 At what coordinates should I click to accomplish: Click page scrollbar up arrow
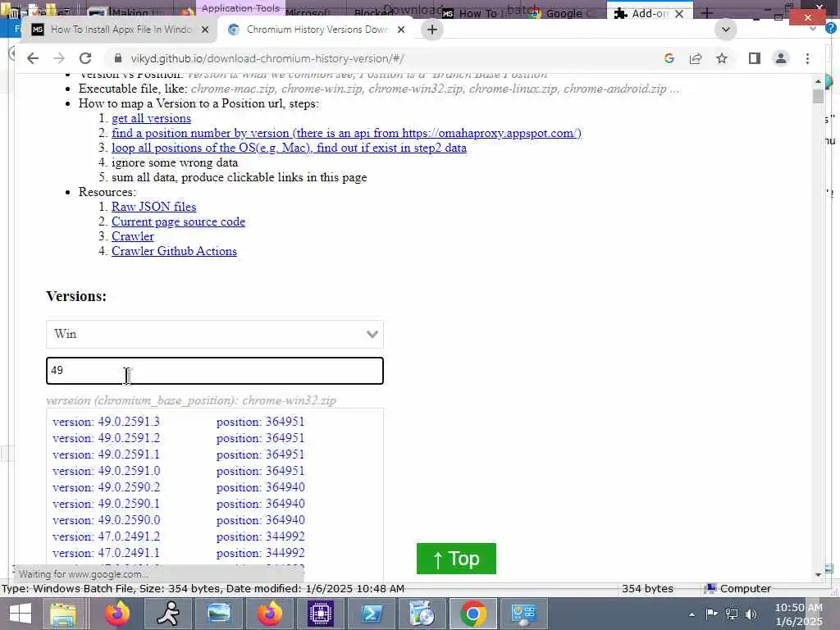pos(818,81)
